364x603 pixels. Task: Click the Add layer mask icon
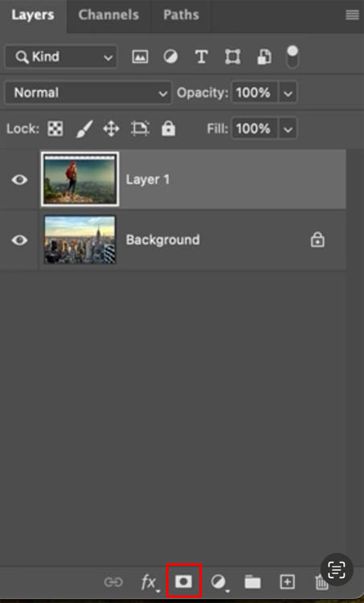pos(184,581)
